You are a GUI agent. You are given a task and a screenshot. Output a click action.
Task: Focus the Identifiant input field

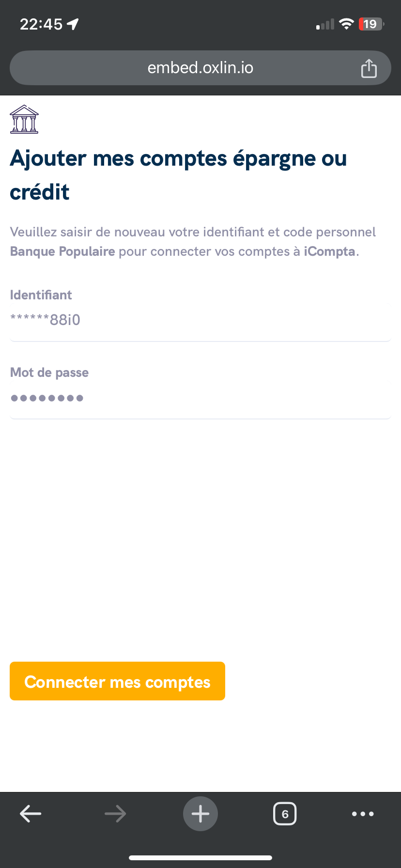click(x=200, y=320)
